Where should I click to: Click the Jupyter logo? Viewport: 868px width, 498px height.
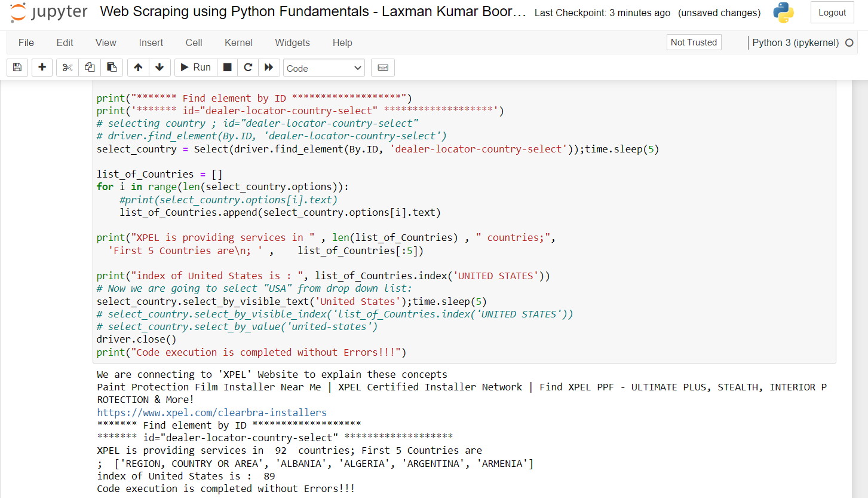point(49,13)
